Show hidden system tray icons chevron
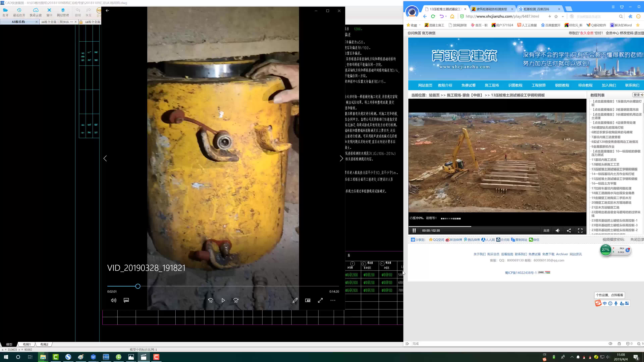This screenshot has height=362, width=644. tap(572, 357)
